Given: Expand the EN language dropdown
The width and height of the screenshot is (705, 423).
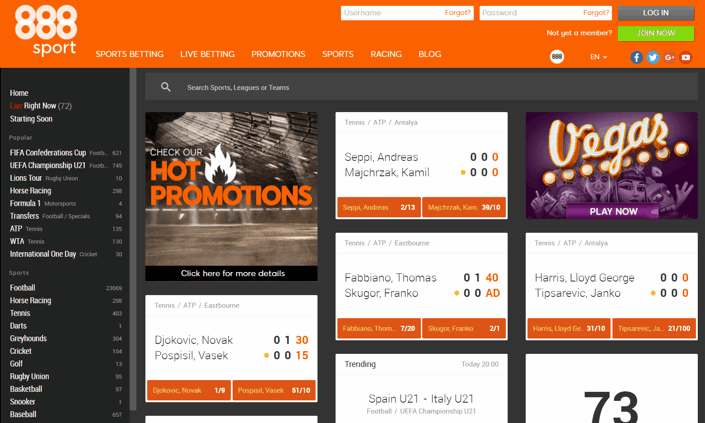Looking at the screenshot, I should 598,57.
